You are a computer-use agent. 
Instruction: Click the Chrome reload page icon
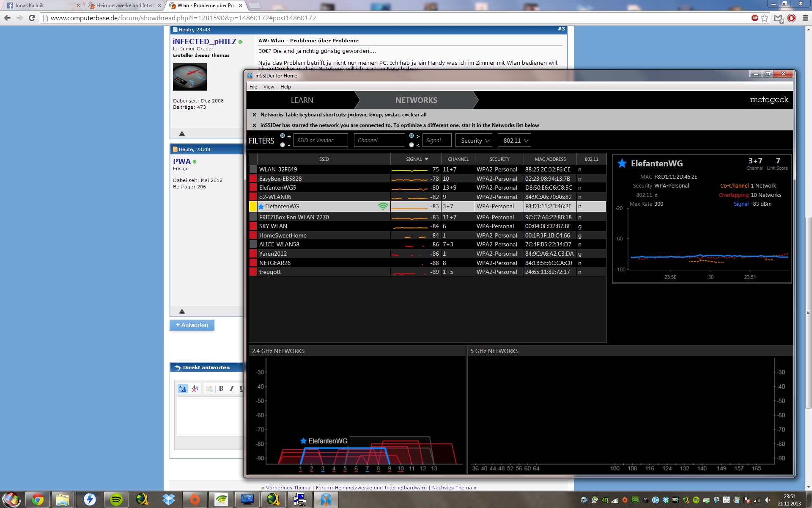32,18
